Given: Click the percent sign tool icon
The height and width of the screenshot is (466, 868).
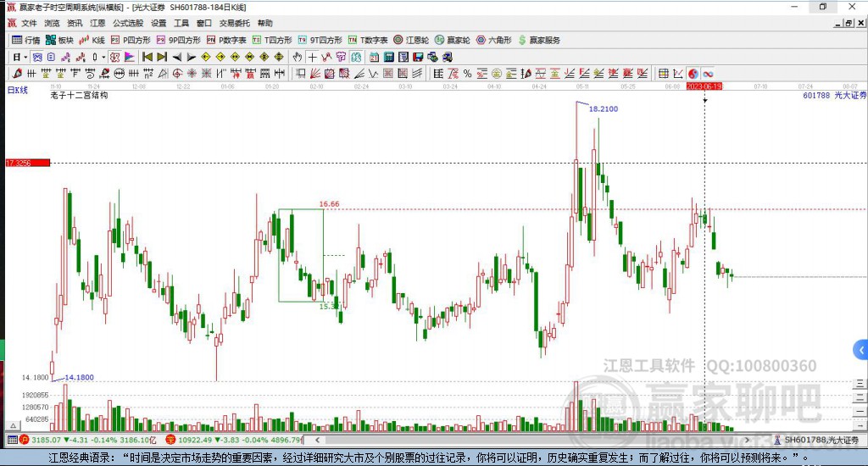Looking at the screenshot, I should [x=467, y=74].
